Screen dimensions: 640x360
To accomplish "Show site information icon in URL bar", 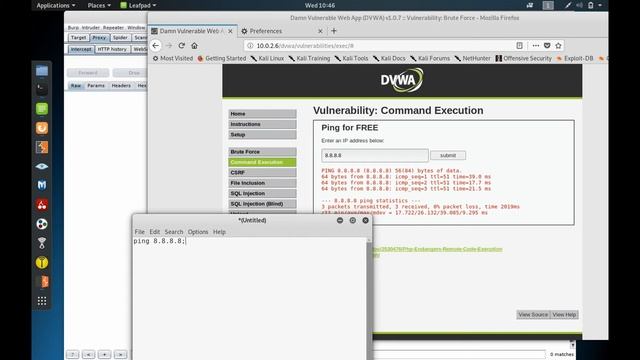I will point(250,46).
